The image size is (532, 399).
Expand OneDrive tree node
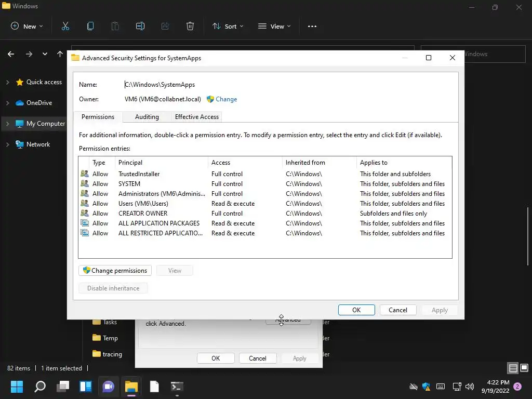(x=7, y=103)
